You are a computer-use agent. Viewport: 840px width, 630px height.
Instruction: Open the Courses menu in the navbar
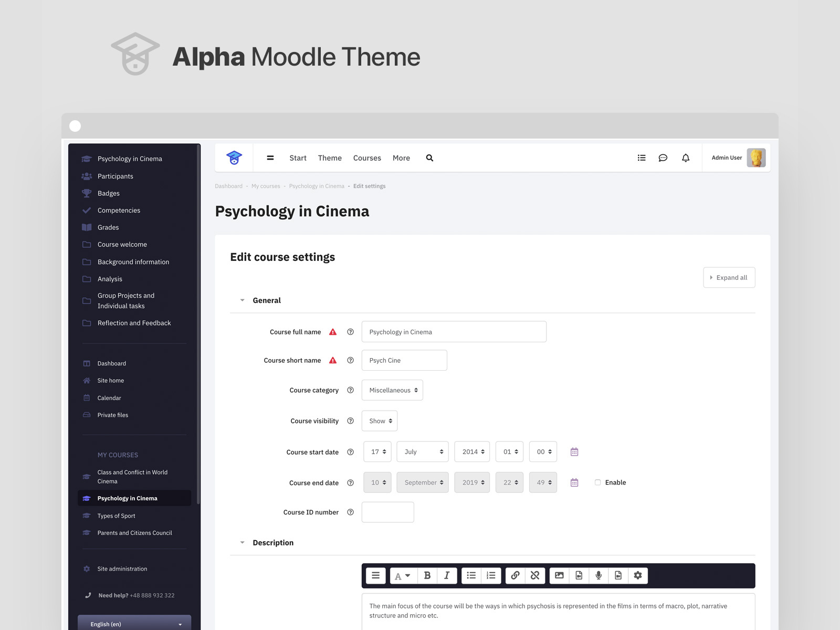tap(367, 157)
